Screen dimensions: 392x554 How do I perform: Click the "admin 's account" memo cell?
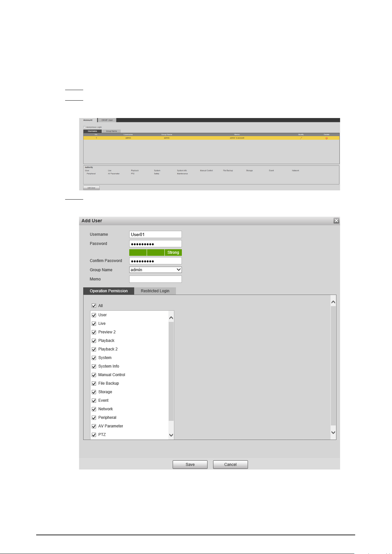pyautogui.click(x=237, y=138)
